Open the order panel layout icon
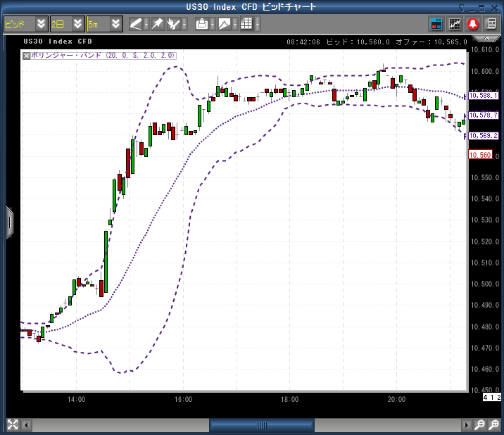Viewport: 504px width, 435px height. tap(436, 23)
